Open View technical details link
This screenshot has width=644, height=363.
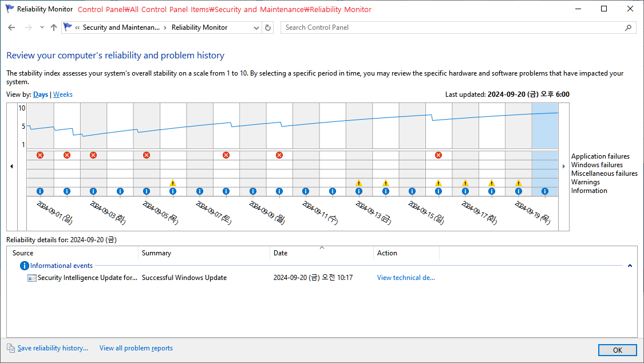[x=406, y=278]
